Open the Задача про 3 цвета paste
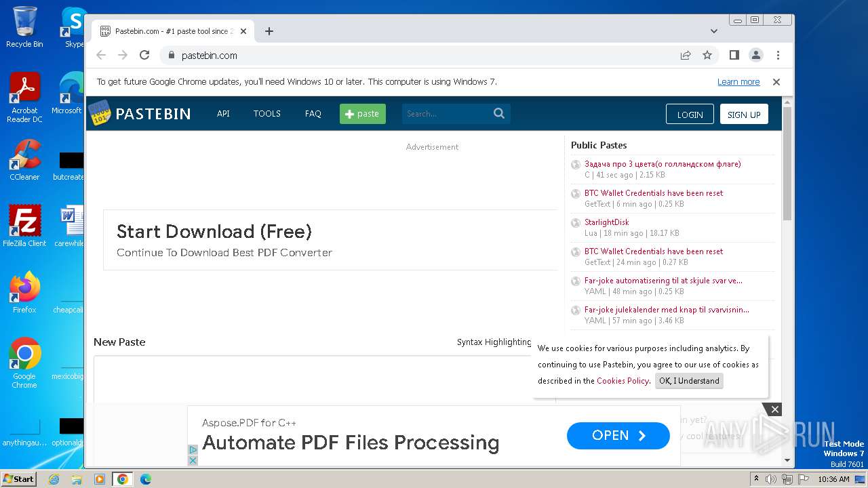The height and width of the screenshot is (488, 868). pyautogui.click(x=663, y=164)
